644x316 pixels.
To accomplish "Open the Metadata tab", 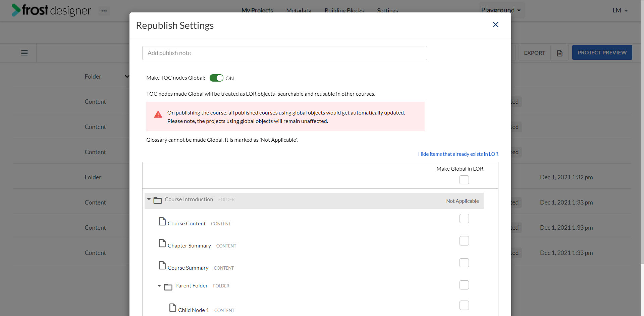I will (x=299, y=10).
